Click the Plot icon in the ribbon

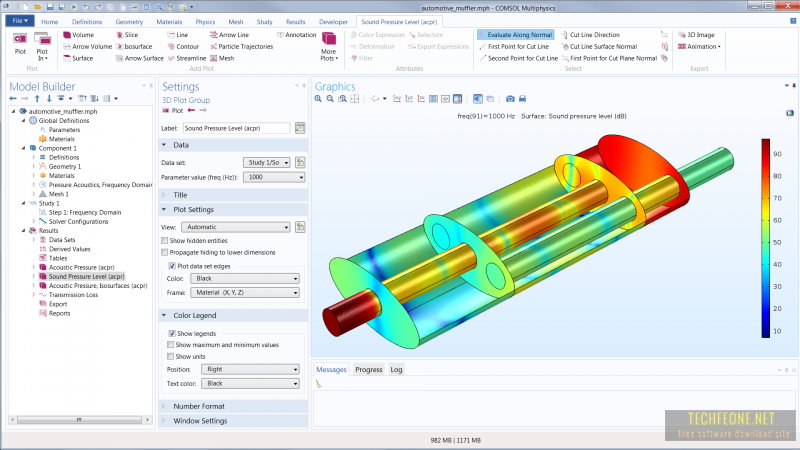pyautogui.click(x=20, y=43)
